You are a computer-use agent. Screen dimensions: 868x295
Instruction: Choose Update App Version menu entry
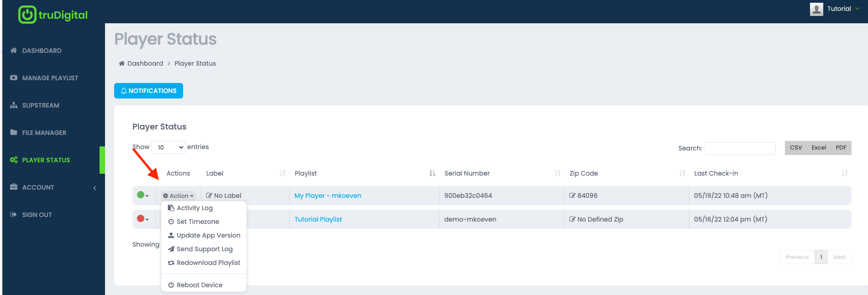coord(204,235)
